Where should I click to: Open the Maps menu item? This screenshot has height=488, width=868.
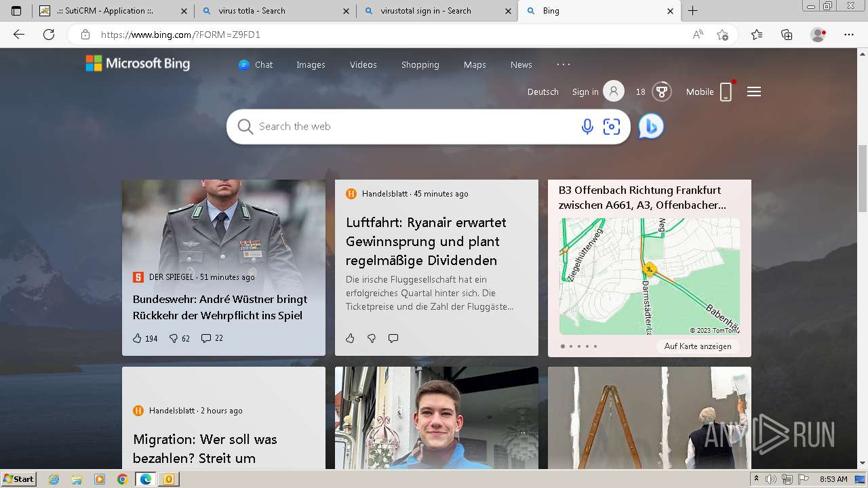475,64
